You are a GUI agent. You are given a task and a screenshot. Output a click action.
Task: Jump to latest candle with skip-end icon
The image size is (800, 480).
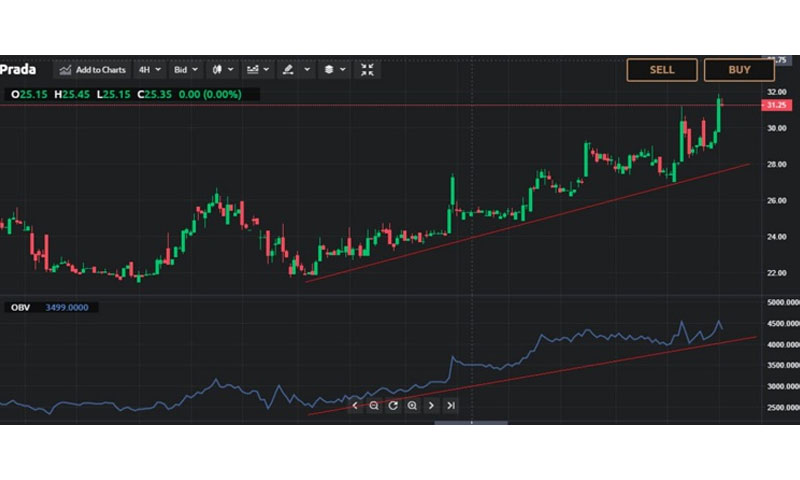tap(451, 406)
